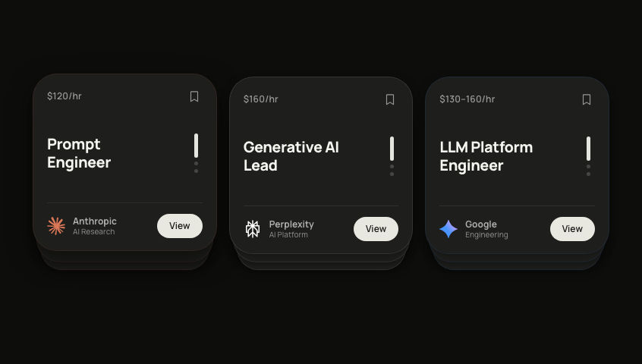Select the Google company name
The width and height of the screenshot is (642, 364).
pos(481,224)
